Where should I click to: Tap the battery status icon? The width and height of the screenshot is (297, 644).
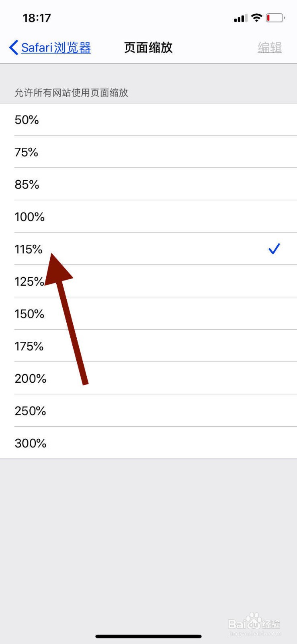[275, 18]
